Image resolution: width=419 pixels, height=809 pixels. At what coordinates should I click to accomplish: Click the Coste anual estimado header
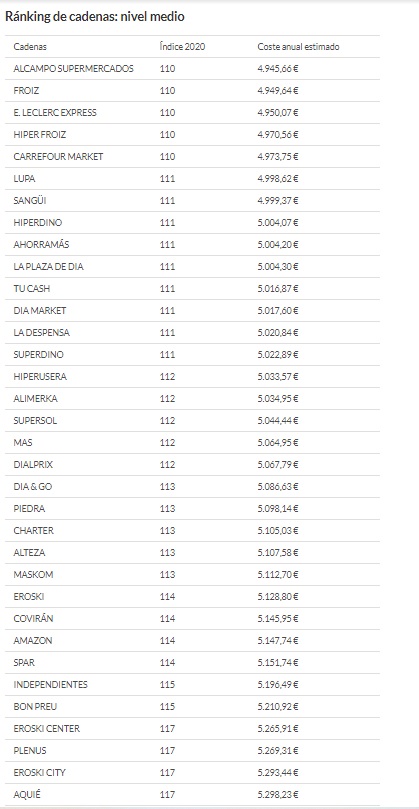(298, 47)
